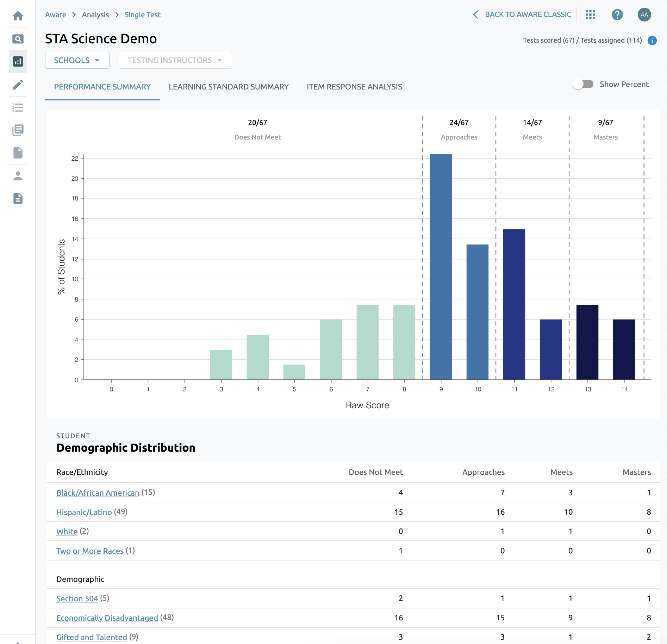The width and height of the screenshot is (667, 644).
Task: Switch to Learning Standard Summary tab
Action: point(229,87)
